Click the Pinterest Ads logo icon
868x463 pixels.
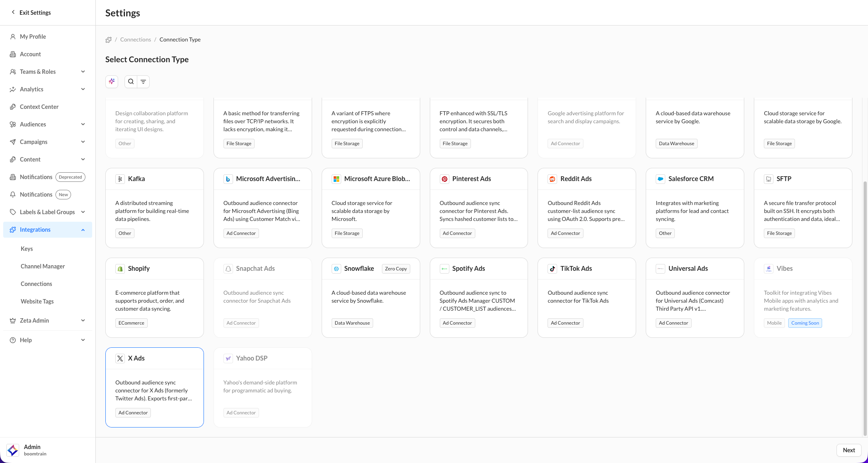(x=444, y=179)
